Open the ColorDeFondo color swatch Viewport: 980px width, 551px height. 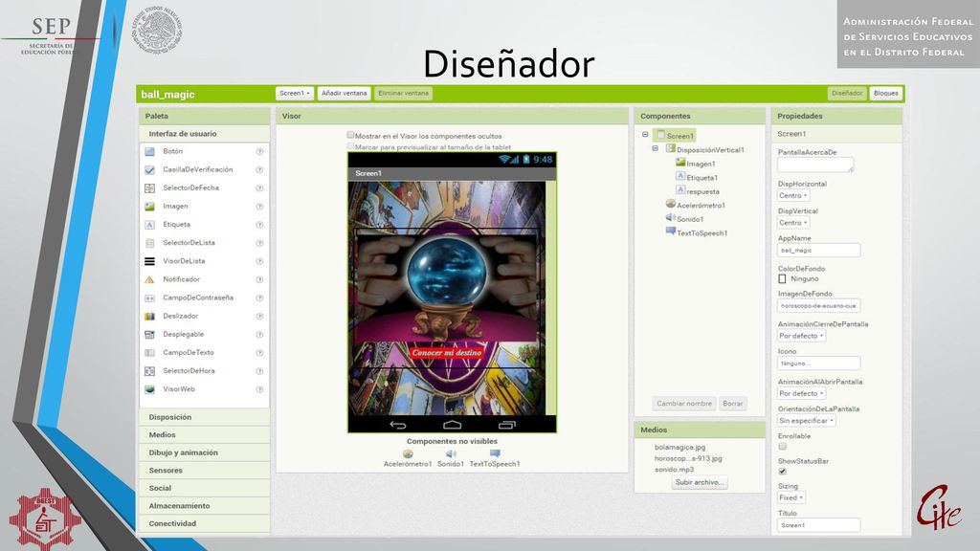tap(782, 279)
